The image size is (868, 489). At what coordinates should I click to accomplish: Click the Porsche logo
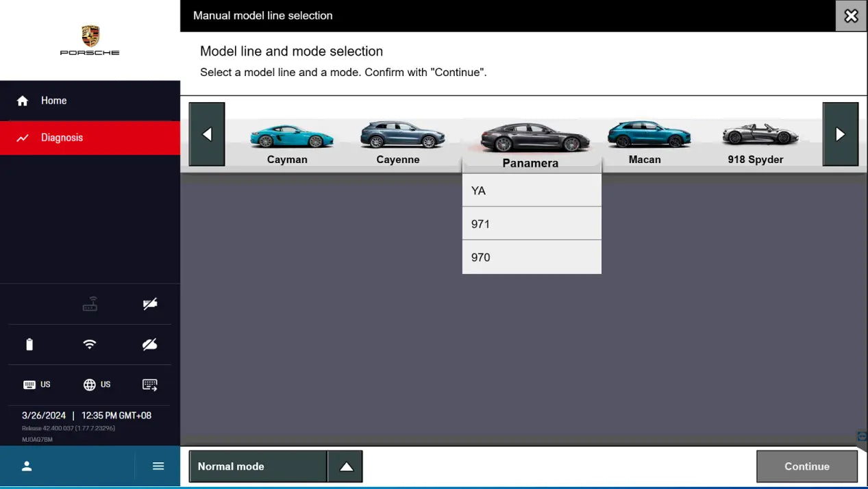coord(89,40)
